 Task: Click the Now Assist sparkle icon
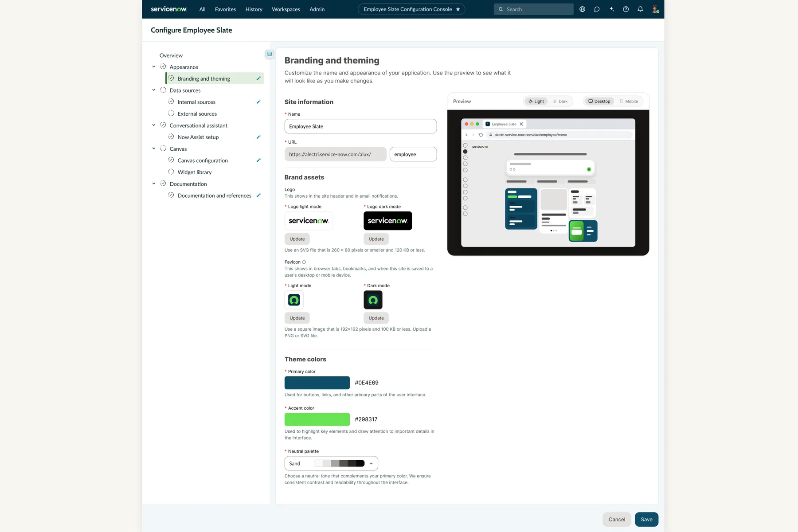(x=611, y=9)
